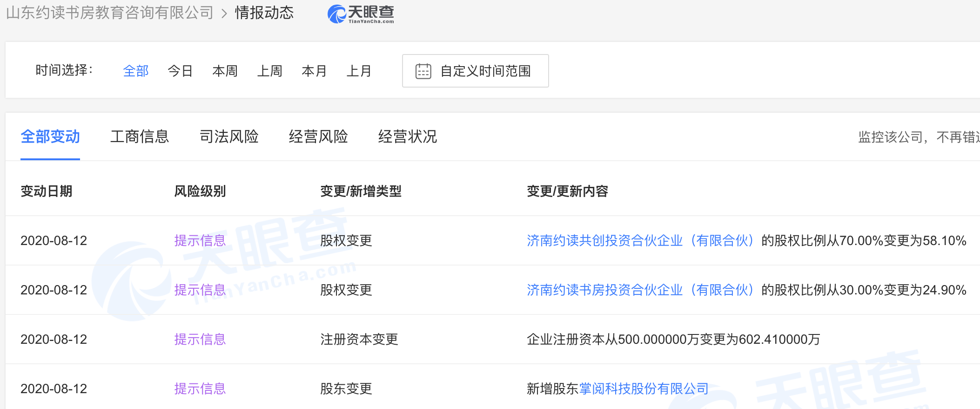Image resolution: width=980 pixels, height=409 pixels.
Task: Select the 今日 time filter
Action: pyautogui.click(x=180, y=71)
